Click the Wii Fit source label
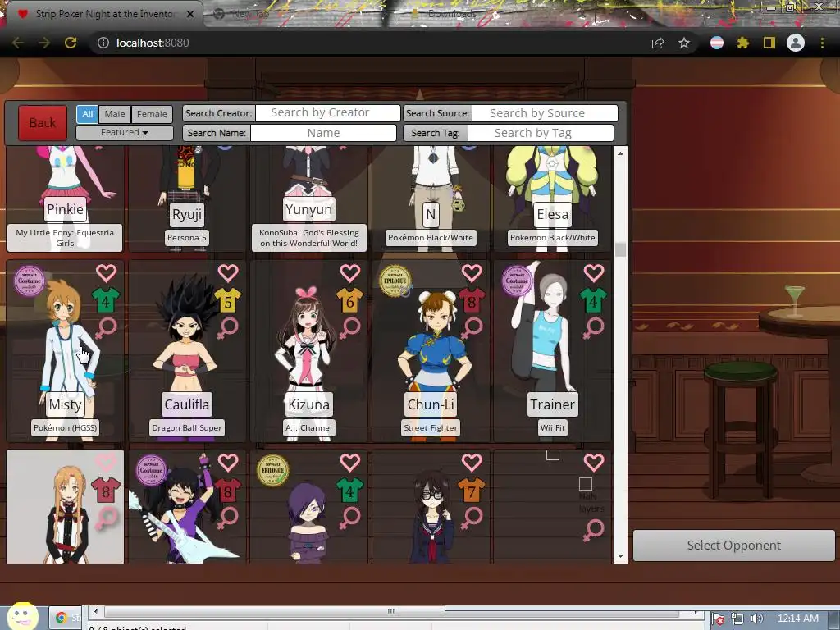Viewport: 840px width, 630px height. (x=552, y=427)
